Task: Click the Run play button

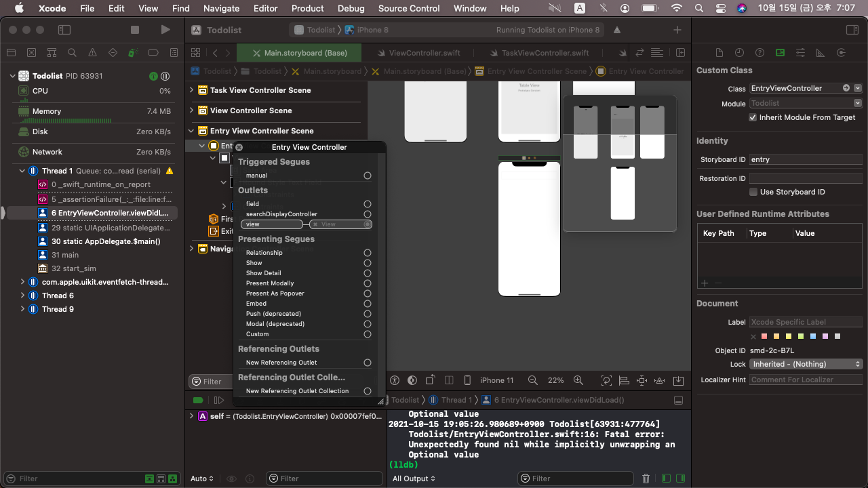Action: point(165,30)
